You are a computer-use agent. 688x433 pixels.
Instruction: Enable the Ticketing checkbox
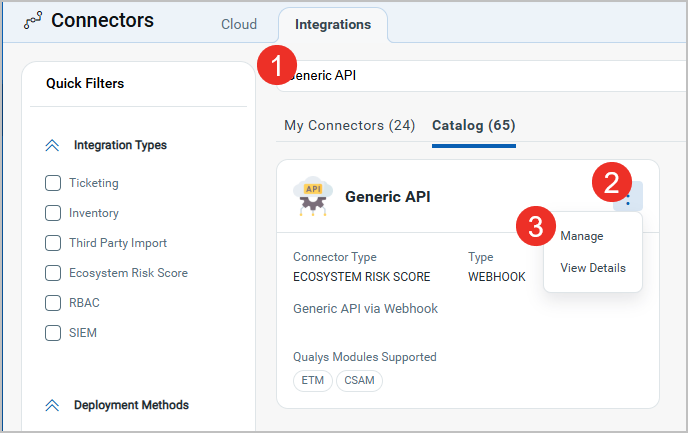coord(54,183)
